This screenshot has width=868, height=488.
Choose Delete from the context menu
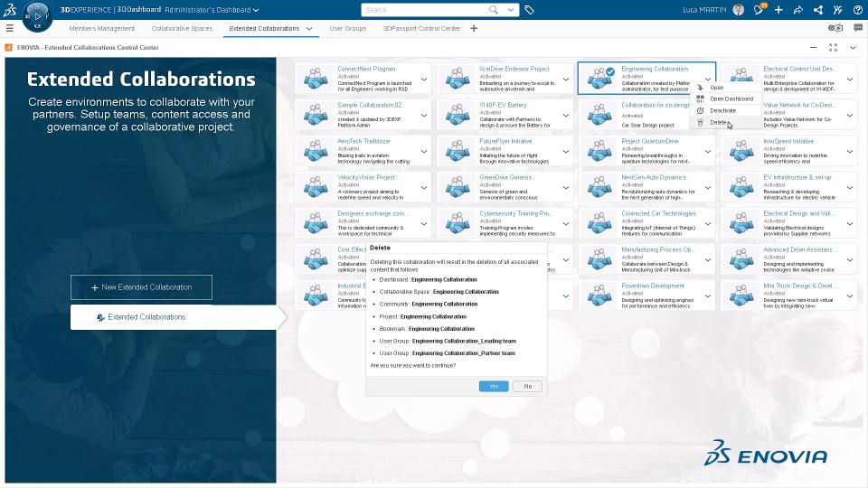pyautogui.click(x=725, y=122)
